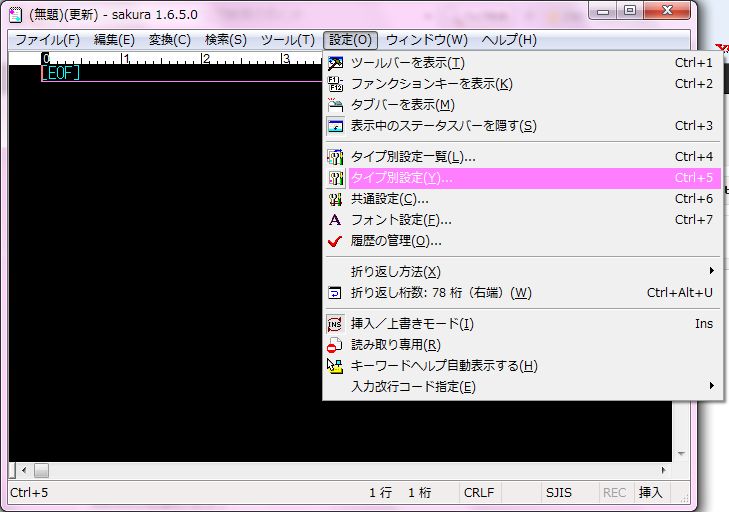
Task: Close the sakura window
Action: tap(667, 12)
